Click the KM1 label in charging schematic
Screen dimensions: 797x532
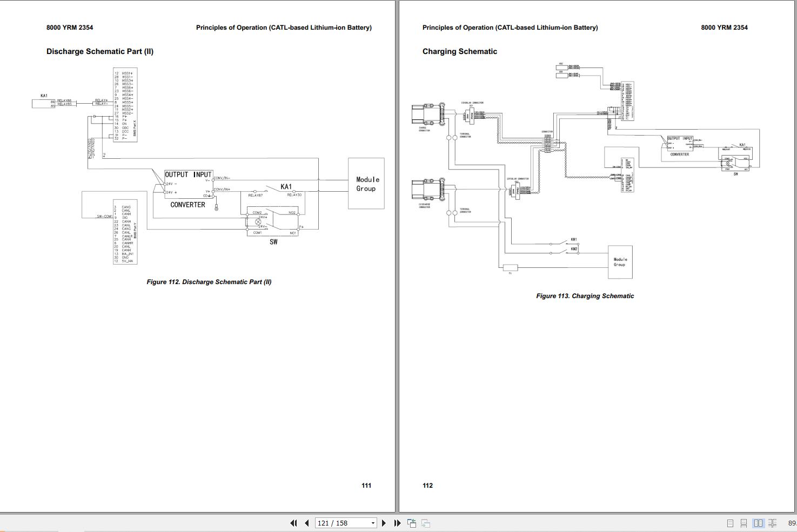tap(574, 239)
